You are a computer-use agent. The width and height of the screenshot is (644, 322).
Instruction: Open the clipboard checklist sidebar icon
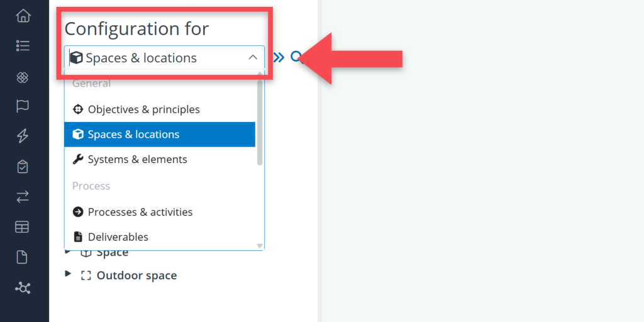click(x=23, y=167)
